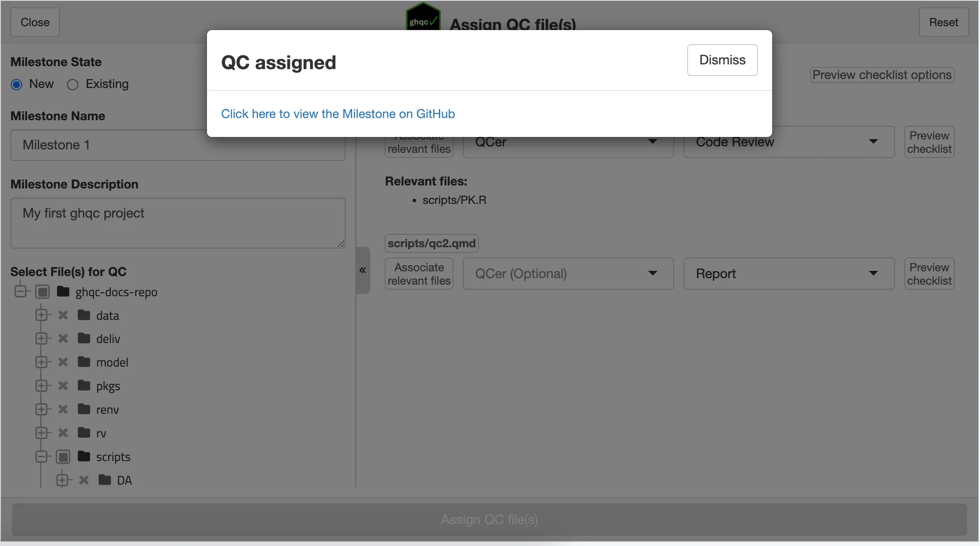Image resolution: width=980 pixels, height=546 pixels.
Task: Click the scripts folder icon
Action: click(84, 456)
